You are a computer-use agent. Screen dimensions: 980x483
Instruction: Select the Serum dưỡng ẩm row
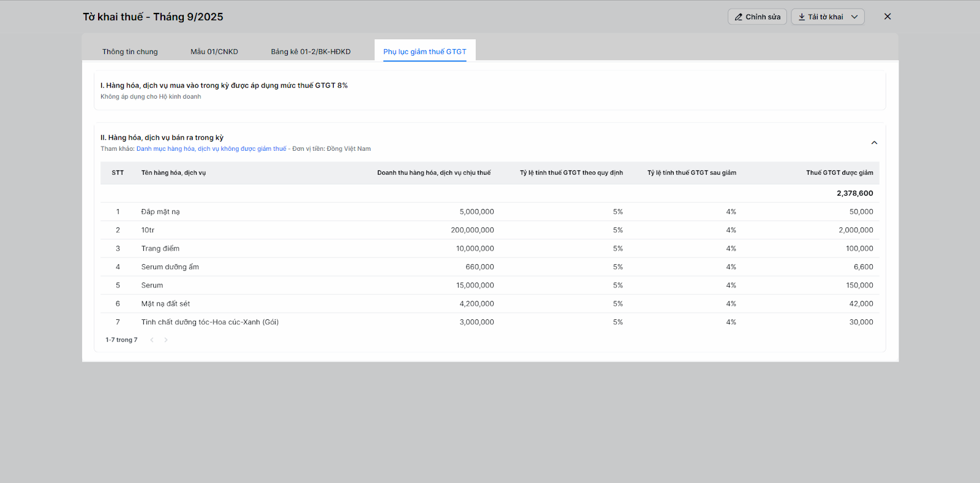click(x=170, y=267)
